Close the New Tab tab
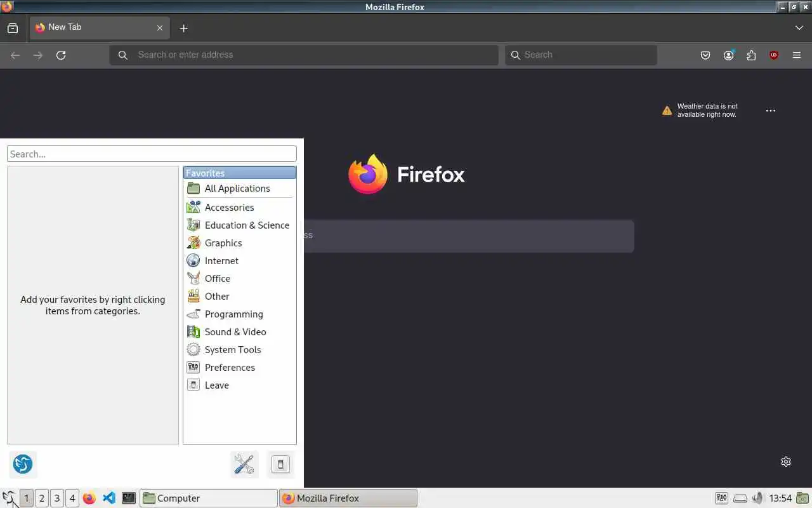Image resolution: width=812 pixels, height=508 pixels. tap(160, 28)
